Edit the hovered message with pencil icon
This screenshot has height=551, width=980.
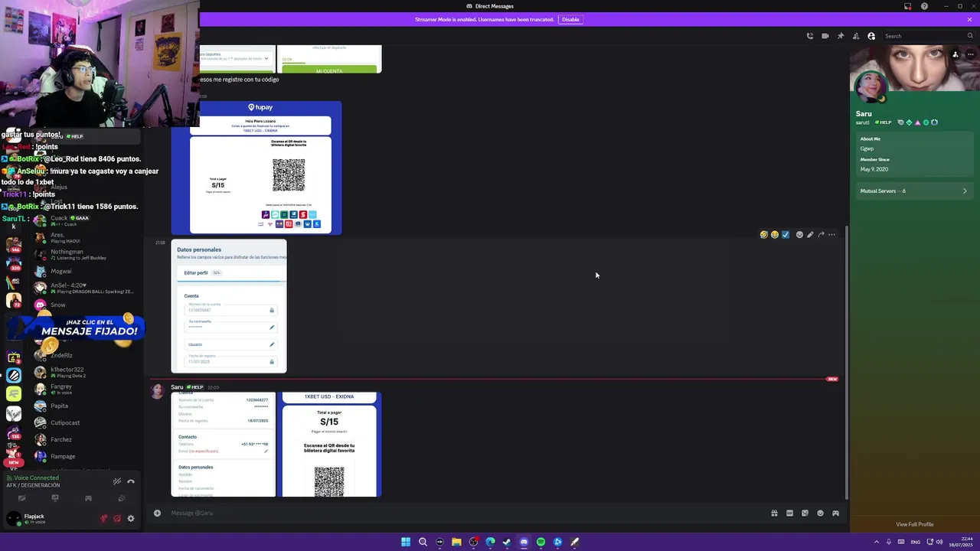[x=810, y=235]
